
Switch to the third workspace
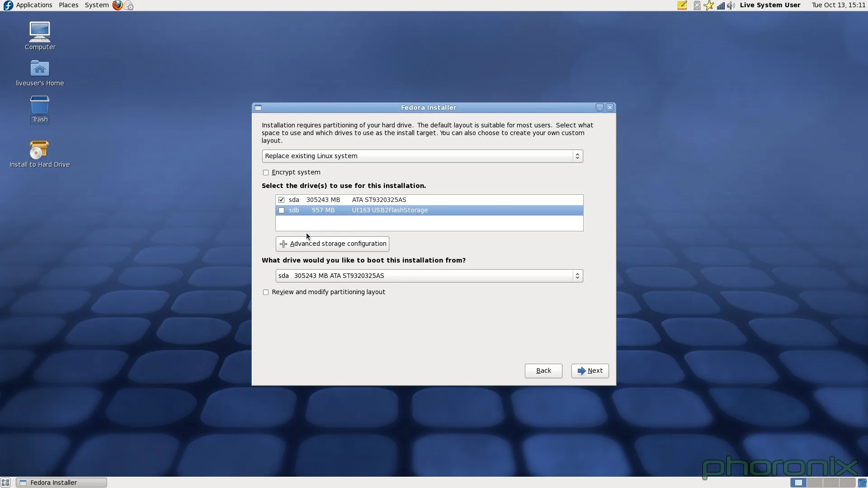831,483
